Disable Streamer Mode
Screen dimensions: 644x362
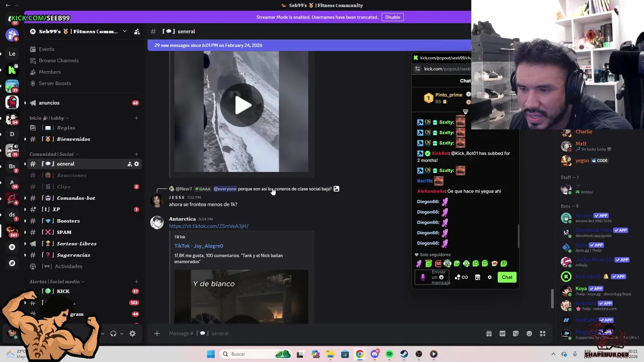pos(392,17)
